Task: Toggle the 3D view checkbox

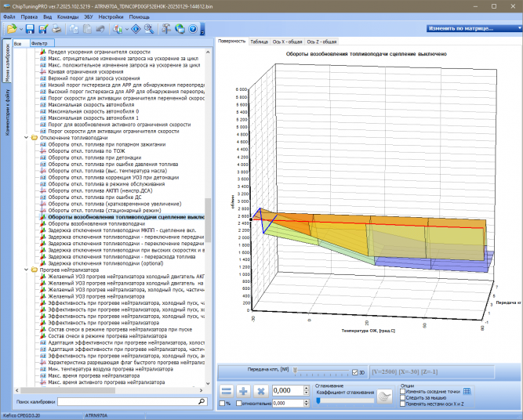Action: coord(355,372)
